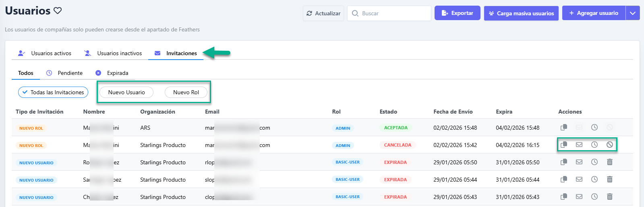Image resolution: width=644 pixels, height=207 pixels.
Task: Copy link for the 29/01/2026 05:50 invitation
Action: [564, 162]
